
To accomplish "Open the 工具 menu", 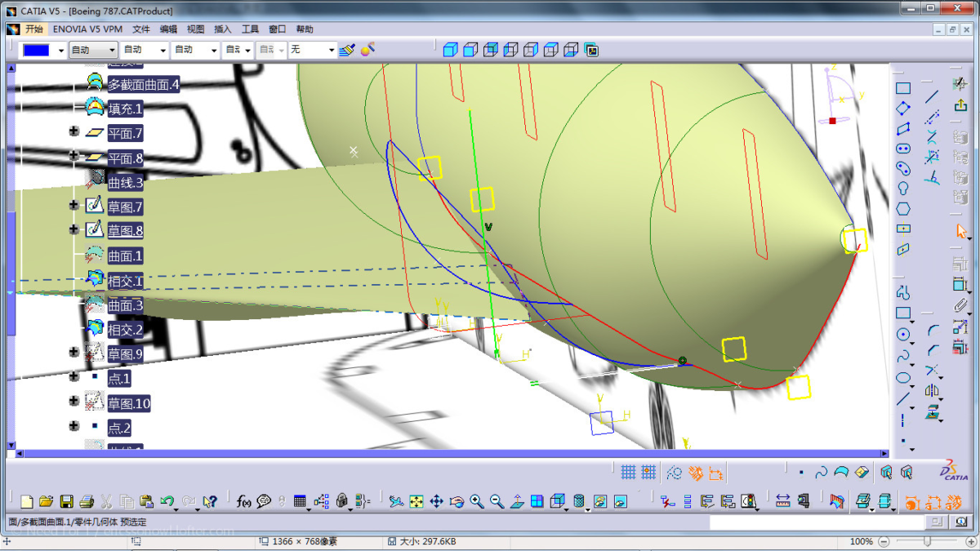I will click(x=250, y=29).
